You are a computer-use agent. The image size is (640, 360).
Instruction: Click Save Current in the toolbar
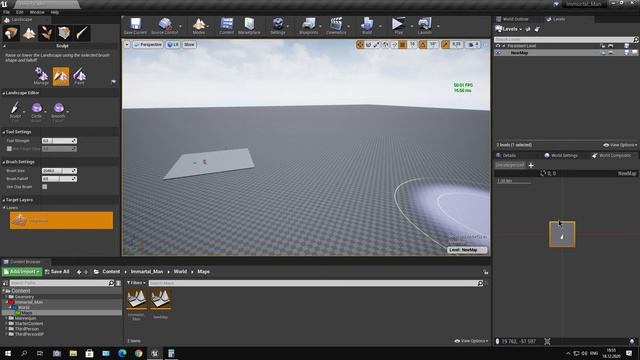(x=135, y=26)
